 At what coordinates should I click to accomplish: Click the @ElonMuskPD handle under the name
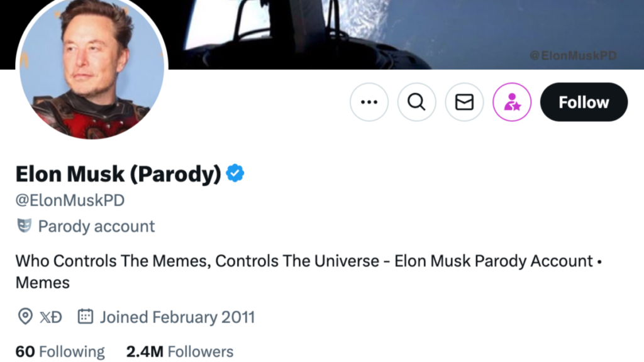point(70,200)
